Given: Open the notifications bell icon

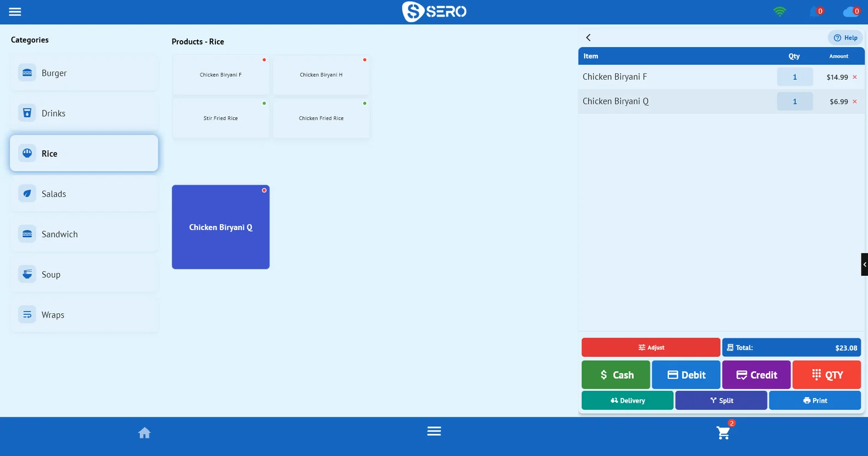Looking at the screenshot, I should [x=816, y=11].
